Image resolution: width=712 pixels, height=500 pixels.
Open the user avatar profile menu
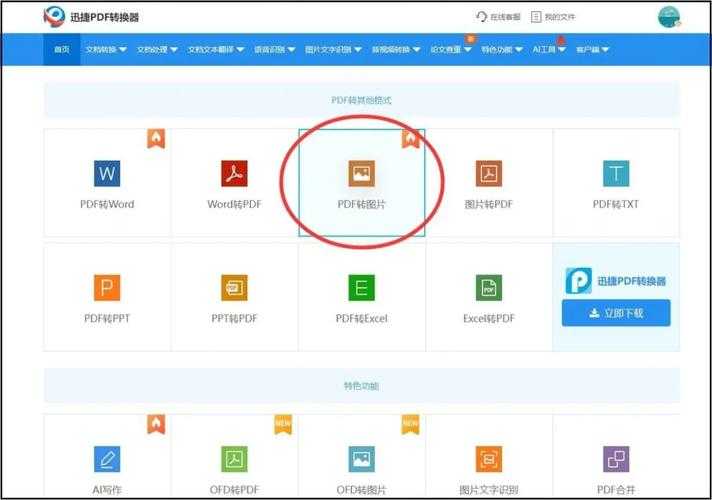[x=669, y=17]
